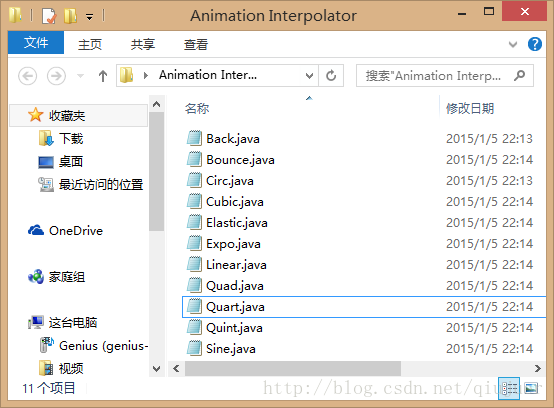554x408 pixels.
Task: Click the search magnifier icon
Action: pyautogui.click(x=519, y=75)
